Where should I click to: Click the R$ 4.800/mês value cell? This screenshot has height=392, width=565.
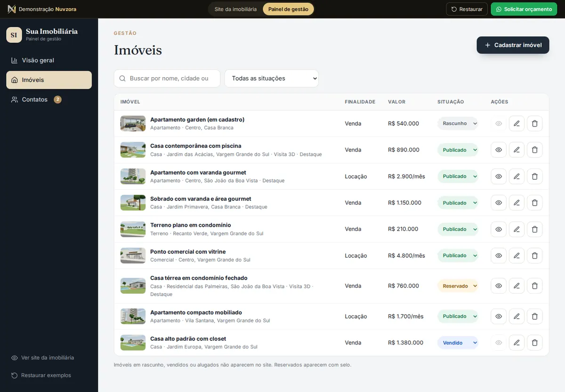click(x=406, y=256)
